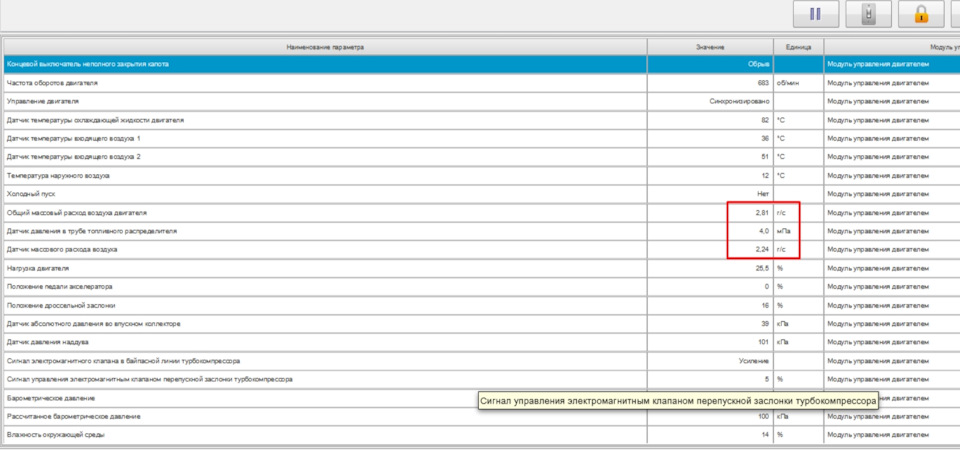Click the 2,81 mass airflow value
The image size is (960, 450).
[762, 212]
